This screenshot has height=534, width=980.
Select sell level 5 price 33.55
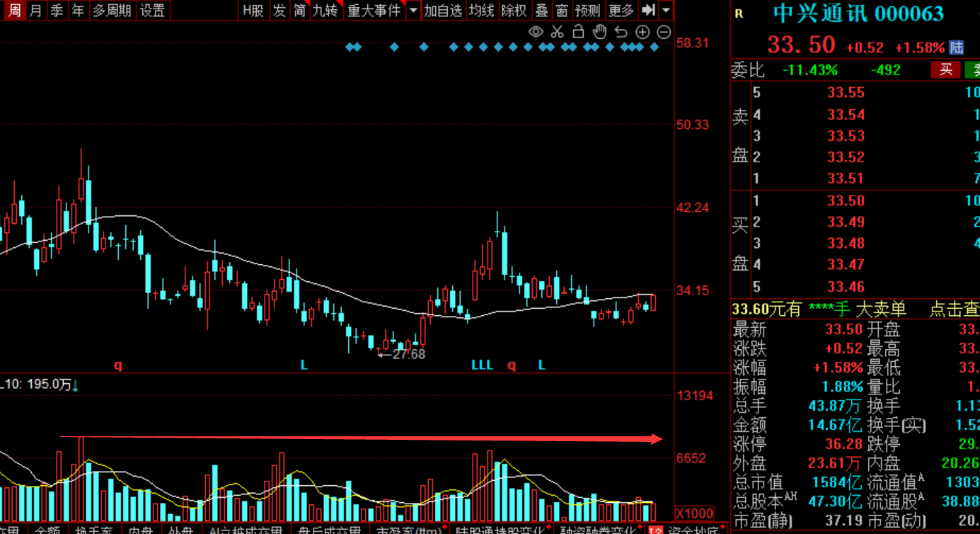pyautogui.click(x=846, y=93)
